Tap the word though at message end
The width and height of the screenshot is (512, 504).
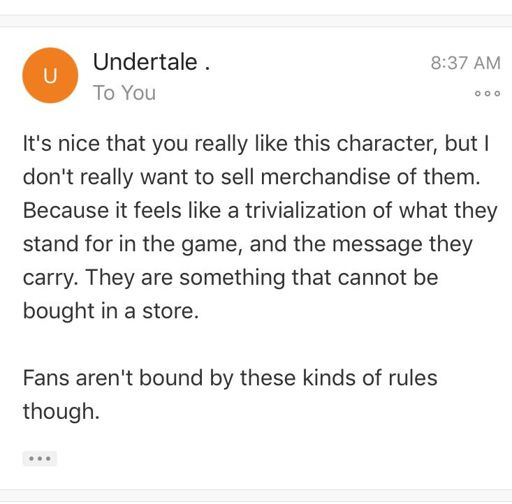pyautogui.click(x=61, y=412)
